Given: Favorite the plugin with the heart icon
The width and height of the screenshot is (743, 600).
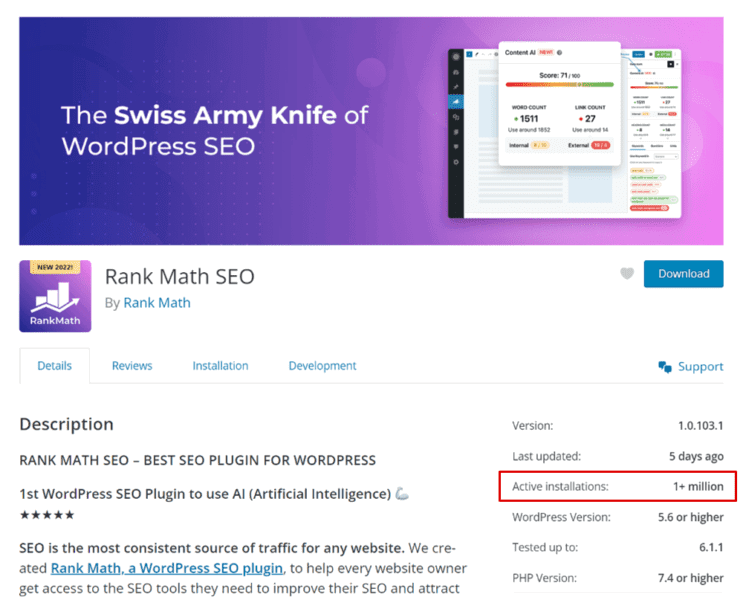Looking at the screenshot, I should [627, 273].
